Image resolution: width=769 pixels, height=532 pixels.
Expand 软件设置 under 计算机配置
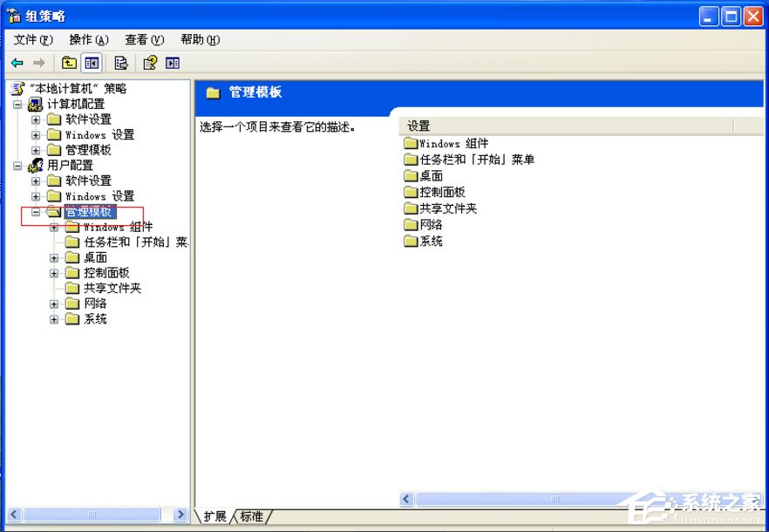click(x=35, y=119)
